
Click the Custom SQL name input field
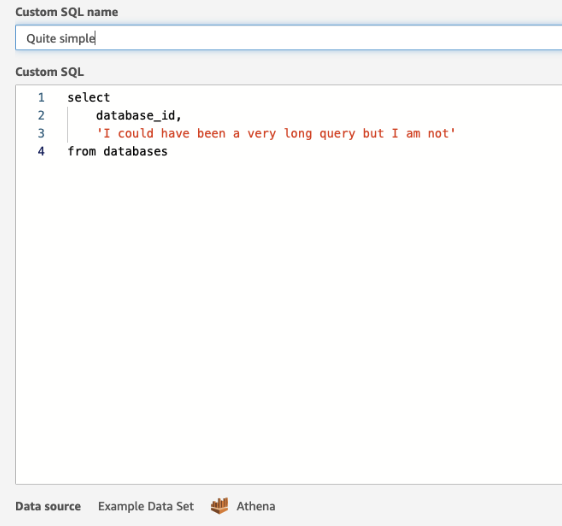point(289,38)
